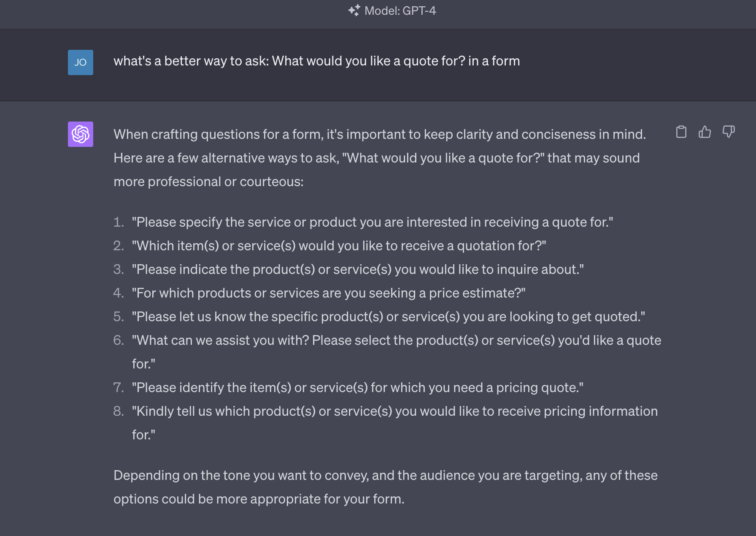Viewport: 756px width, 536px height.
Task: Click the thumbs up icon
Action: (705, 132)
